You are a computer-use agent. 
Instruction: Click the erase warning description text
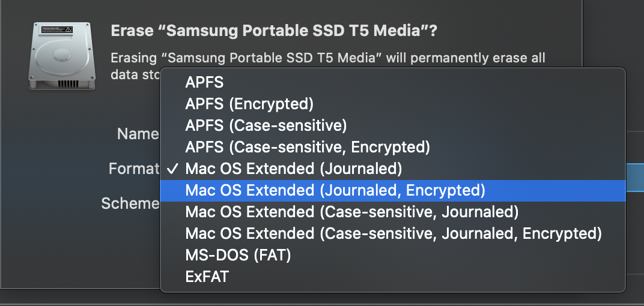pyautogui.click(x=328, y=58)
